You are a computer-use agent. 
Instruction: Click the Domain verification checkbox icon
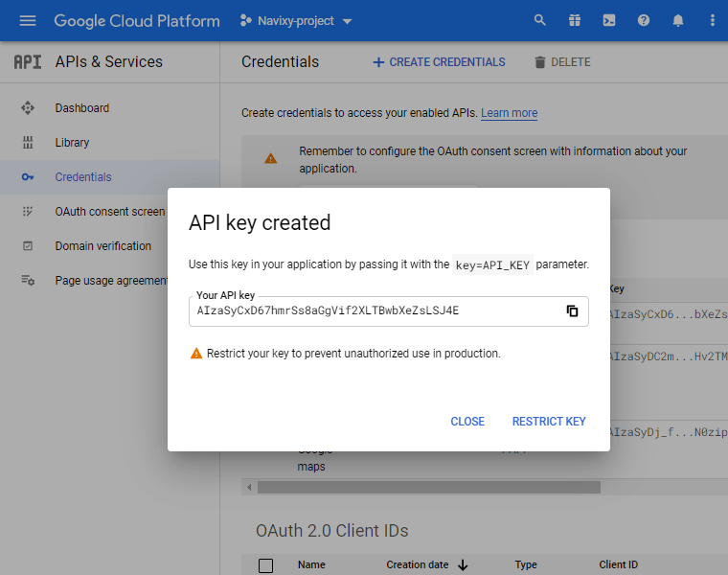28,245
